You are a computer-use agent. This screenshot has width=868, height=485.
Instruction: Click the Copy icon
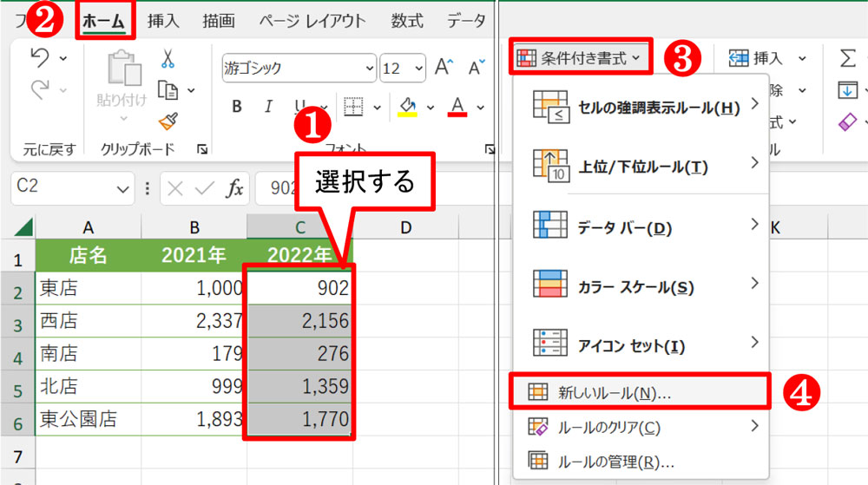(x=168, y=89)
